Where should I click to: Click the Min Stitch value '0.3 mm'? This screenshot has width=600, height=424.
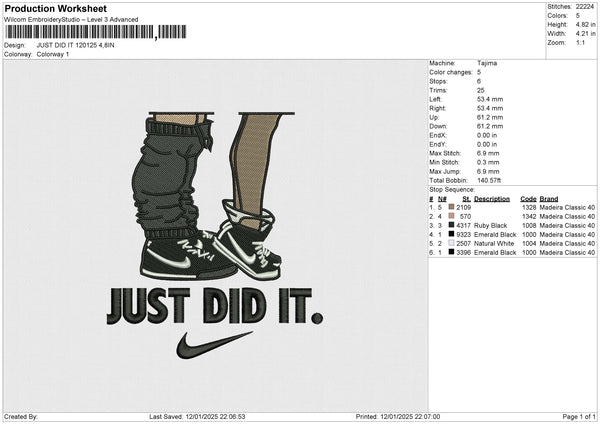coord(488,162)
